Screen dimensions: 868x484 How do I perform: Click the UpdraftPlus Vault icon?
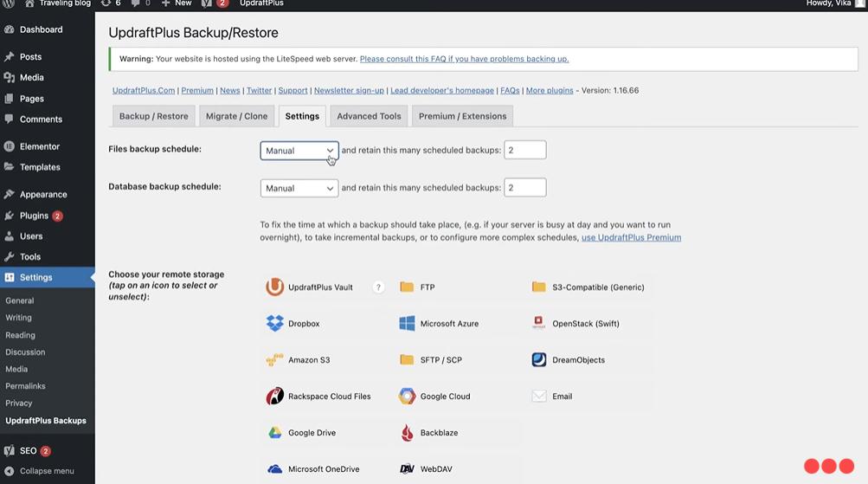click(275, 287)
